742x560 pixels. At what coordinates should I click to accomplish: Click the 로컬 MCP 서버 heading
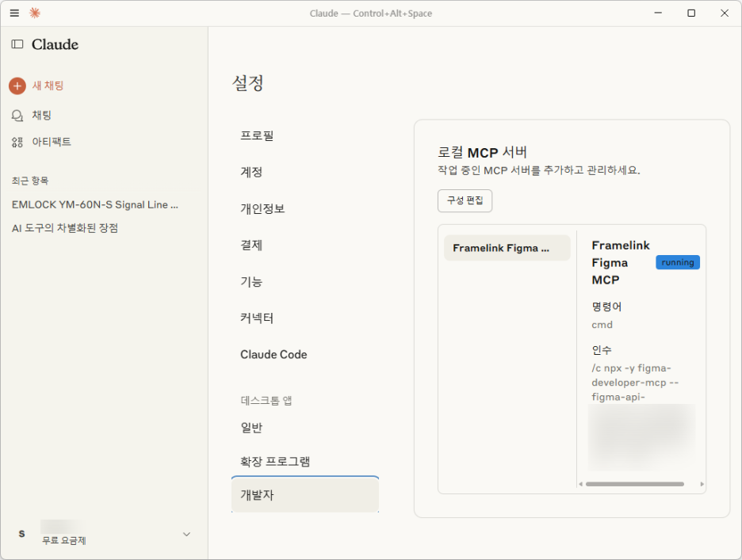482,152
